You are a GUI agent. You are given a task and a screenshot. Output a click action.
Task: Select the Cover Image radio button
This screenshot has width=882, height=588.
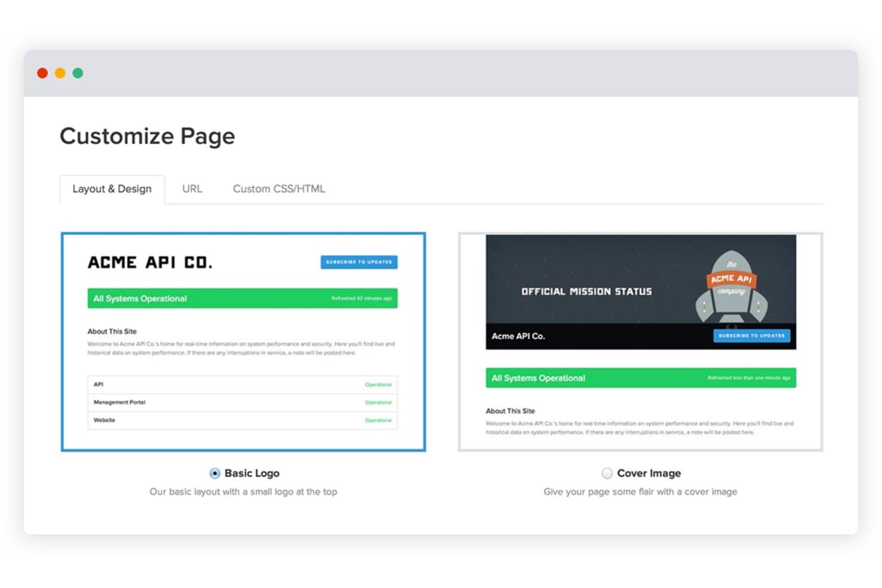[x=607, y=474]
